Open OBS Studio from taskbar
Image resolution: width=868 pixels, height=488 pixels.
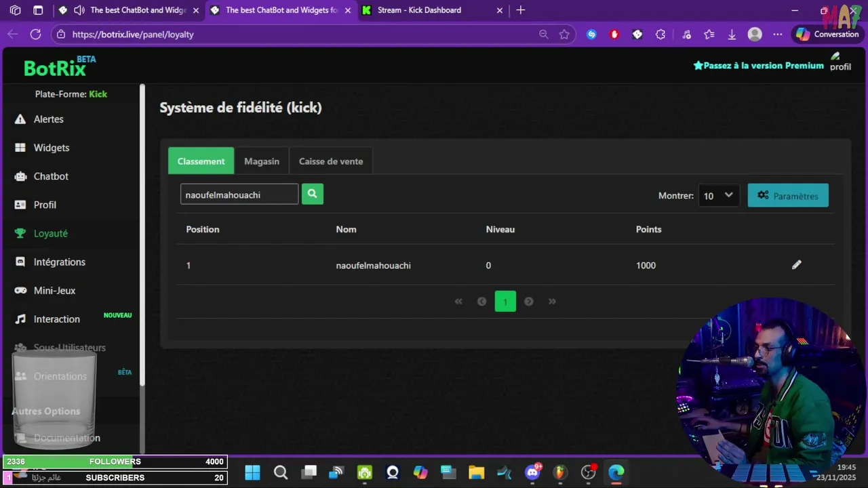pos(588,472)
